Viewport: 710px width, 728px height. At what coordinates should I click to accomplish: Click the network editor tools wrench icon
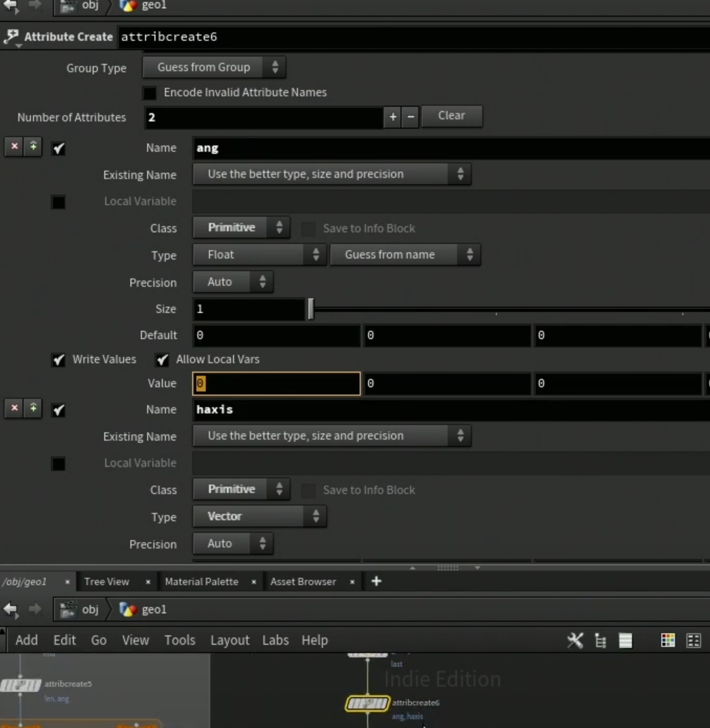click(x=575, y=640)
